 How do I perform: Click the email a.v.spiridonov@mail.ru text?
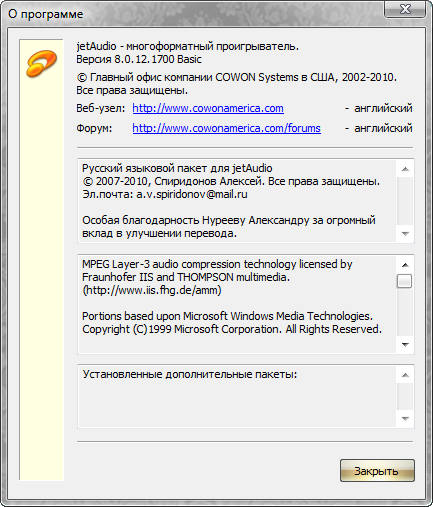(192, 194)
